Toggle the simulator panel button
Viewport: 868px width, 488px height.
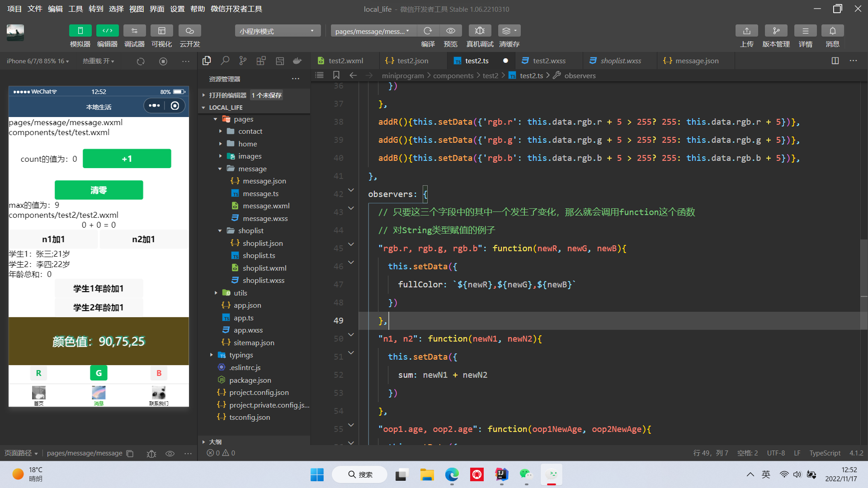80,31
